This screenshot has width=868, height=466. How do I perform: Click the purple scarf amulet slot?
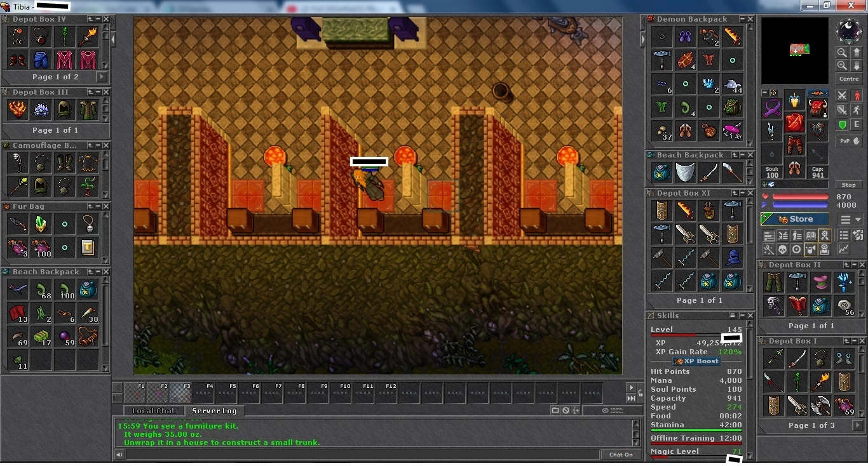[772, 108]
